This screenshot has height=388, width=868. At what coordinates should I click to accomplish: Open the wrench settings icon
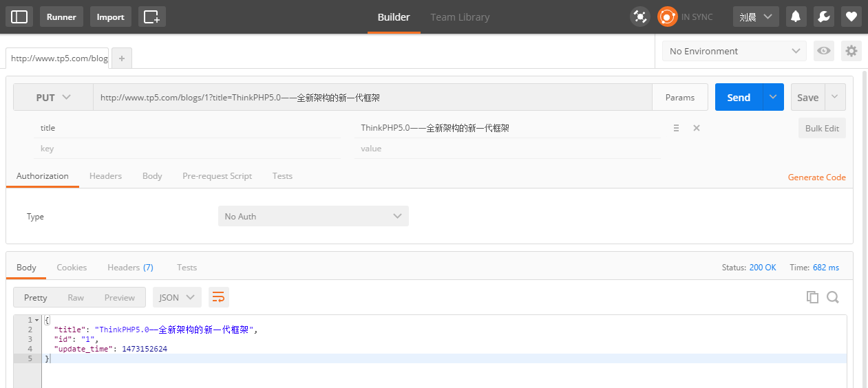[824, 17]
